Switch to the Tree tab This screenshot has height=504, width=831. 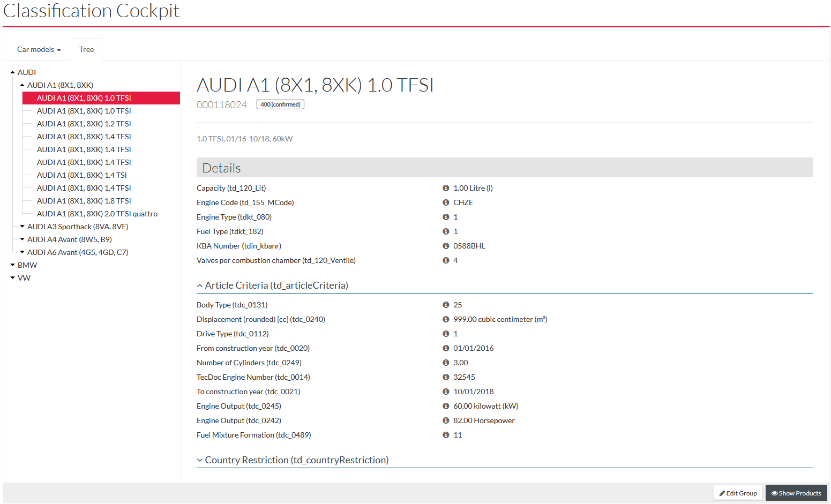[x=86, y=49]
